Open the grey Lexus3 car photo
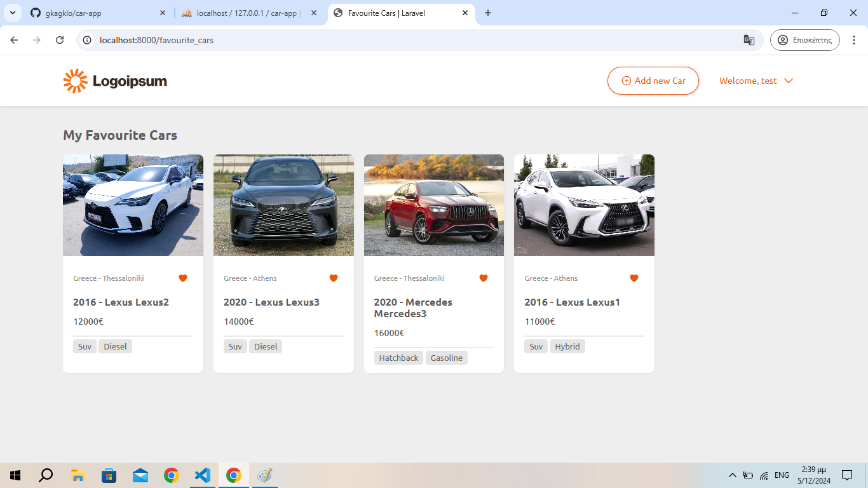 (x=283, y=205)
